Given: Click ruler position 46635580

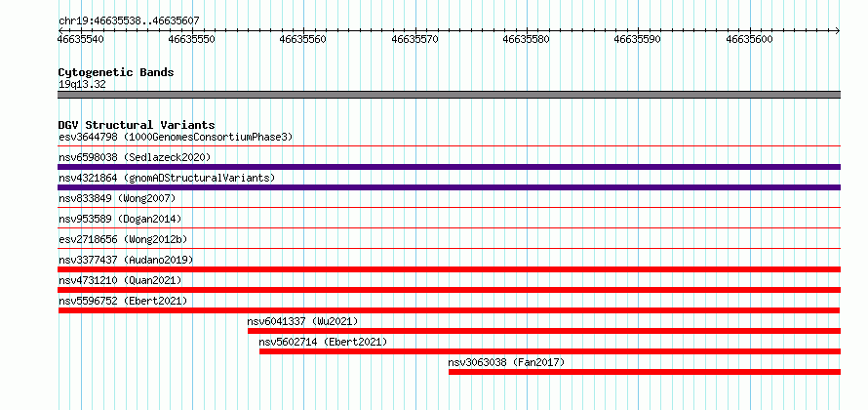Looking at the screenshot, I should tap(527, 39).
